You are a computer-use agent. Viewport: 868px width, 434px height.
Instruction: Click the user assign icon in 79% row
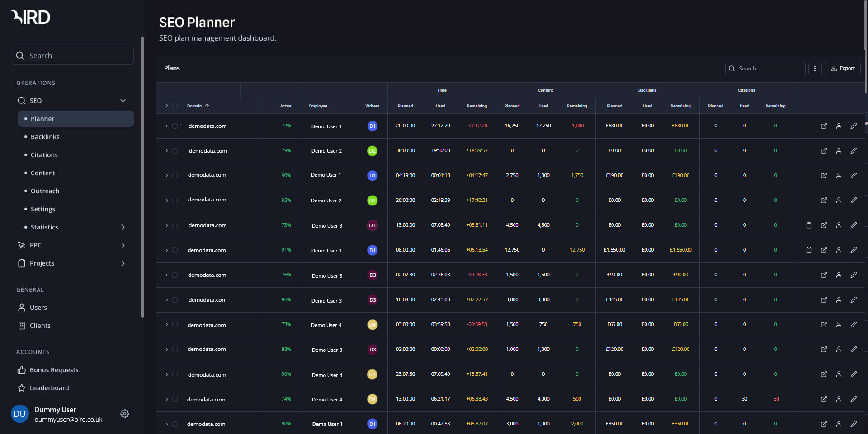pyautogui.click(x=839, y=151)
